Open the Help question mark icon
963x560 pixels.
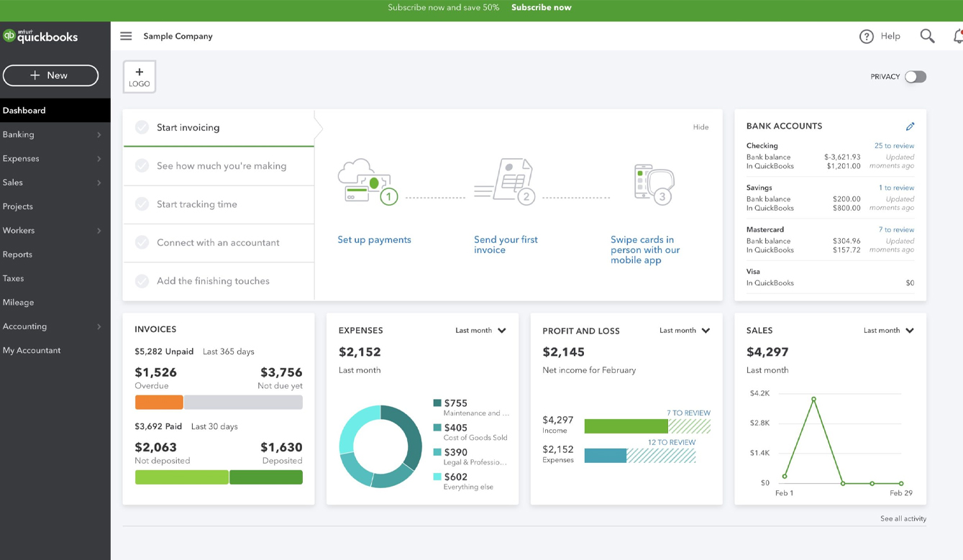867,37
